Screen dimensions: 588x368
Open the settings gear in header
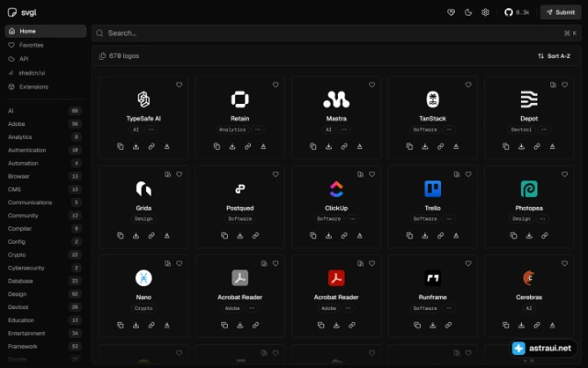pos(485,12)
